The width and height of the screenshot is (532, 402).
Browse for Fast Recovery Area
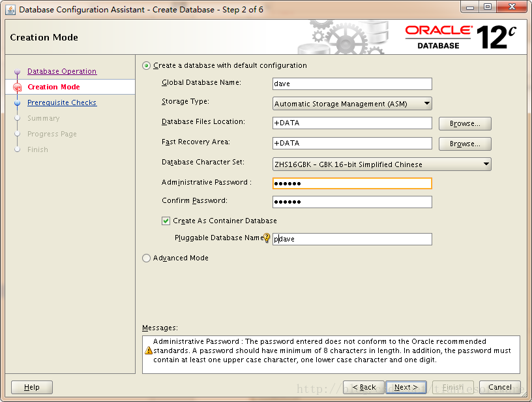[x=465, y=144]
